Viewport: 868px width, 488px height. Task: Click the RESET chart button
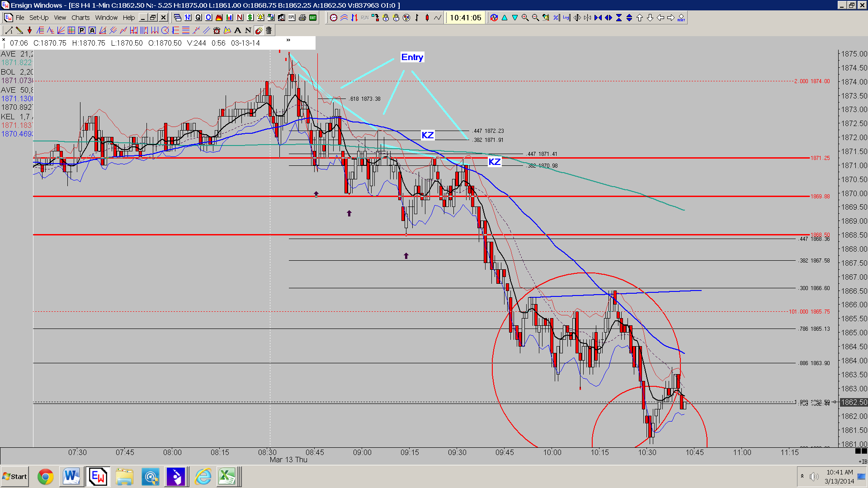[681, 18]
